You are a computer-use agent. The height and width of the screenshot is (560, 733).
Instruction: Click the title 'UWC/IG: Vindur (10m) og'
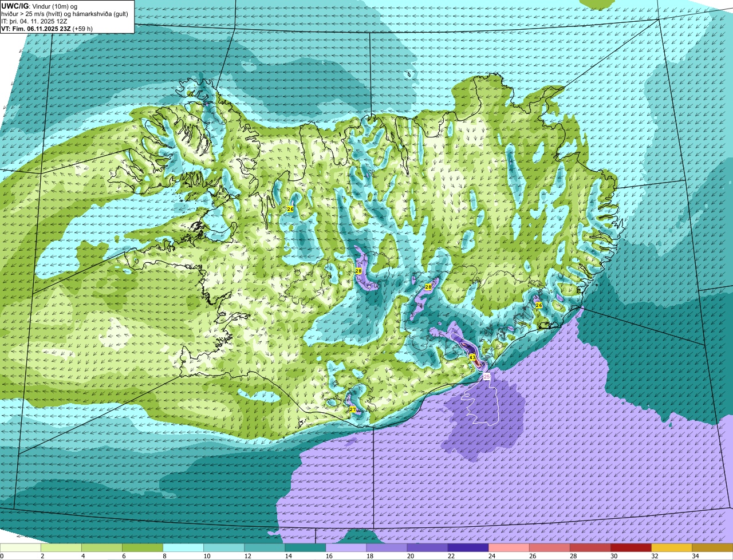pos(39,6)
